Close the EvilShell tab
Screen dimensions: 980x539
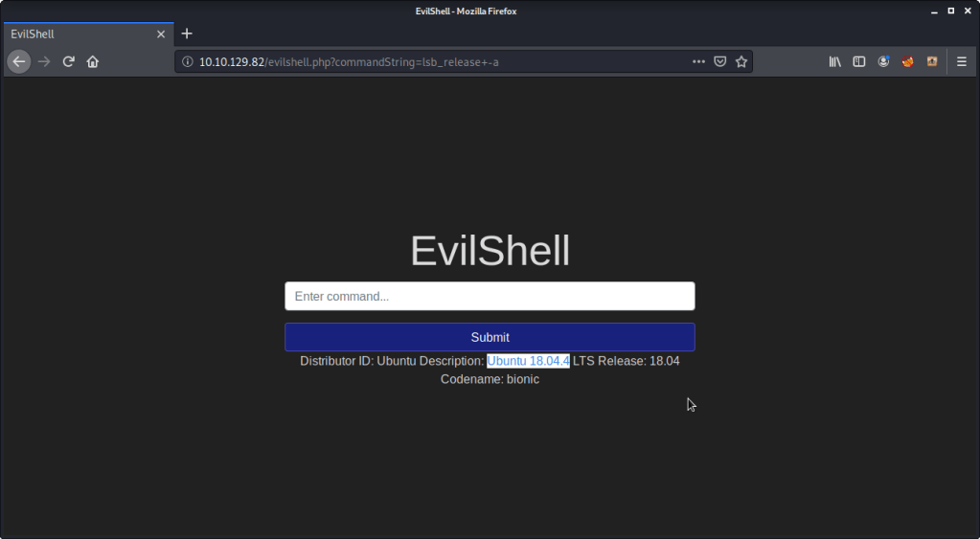click(x=162, y=34)
